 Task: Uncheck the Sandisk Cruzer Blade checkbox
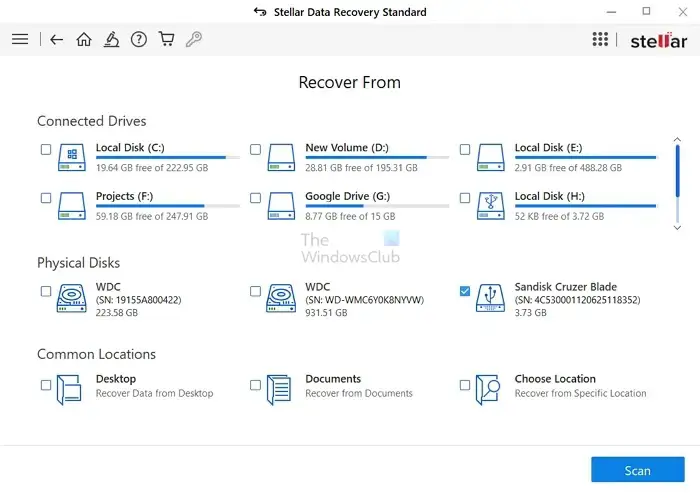[x=465, y=291]
